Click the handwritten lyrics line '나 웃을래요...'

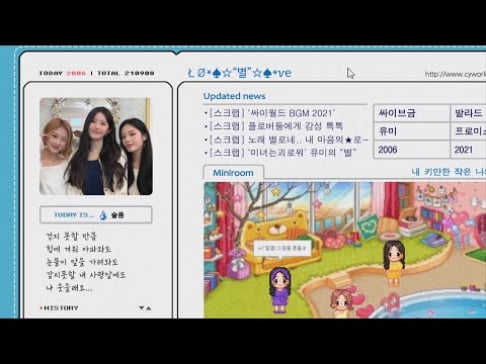click(x=69, y=288)
